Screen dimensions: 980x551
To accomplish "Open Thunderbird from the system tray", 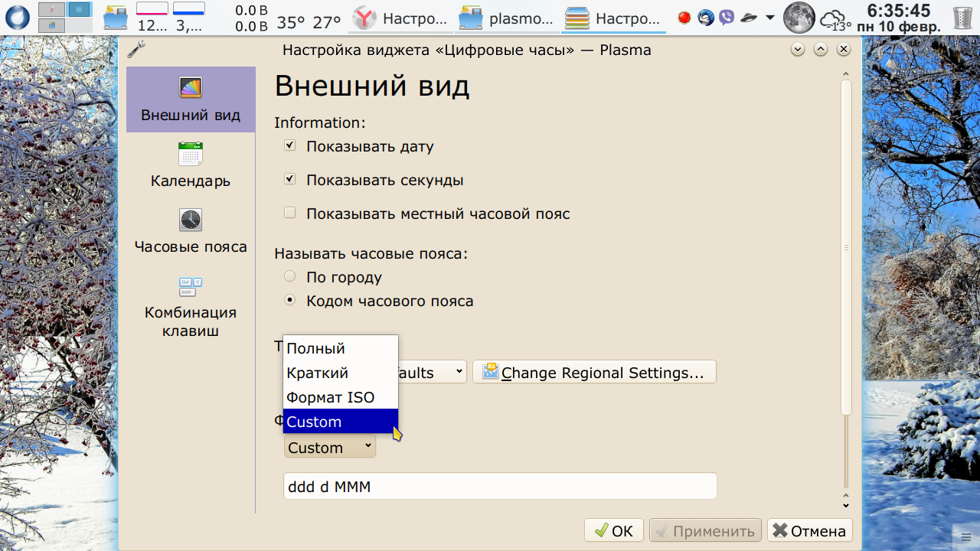I will click(x=706, y=17).
